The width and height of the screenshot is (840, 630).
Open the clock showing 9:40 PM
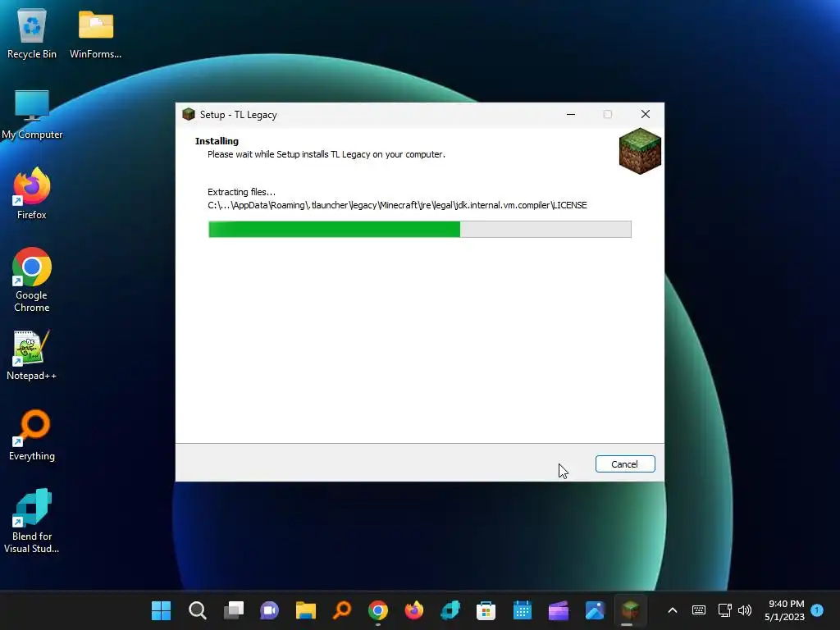click(785, 610)
